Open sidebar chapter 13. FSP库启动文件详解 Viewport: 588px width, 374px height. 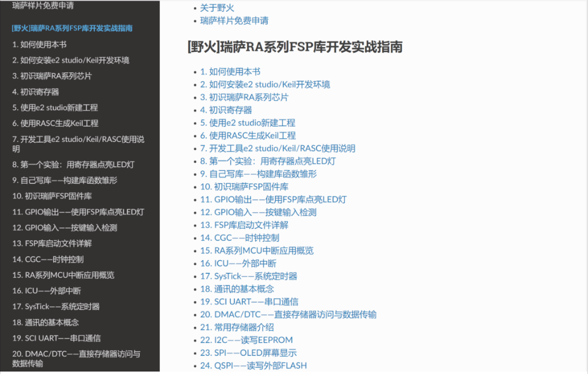point(52,243)
